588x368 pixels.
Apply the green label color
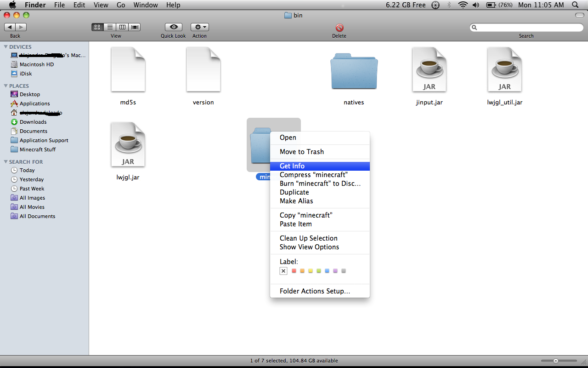319,271
